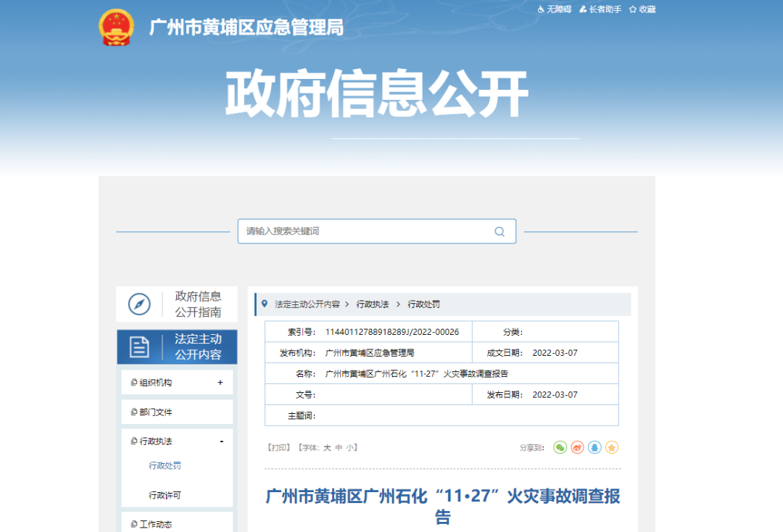This screenshot has height=532, width=783.
Task: Click 打印 to print the page
Action: [x=279, y=448]
